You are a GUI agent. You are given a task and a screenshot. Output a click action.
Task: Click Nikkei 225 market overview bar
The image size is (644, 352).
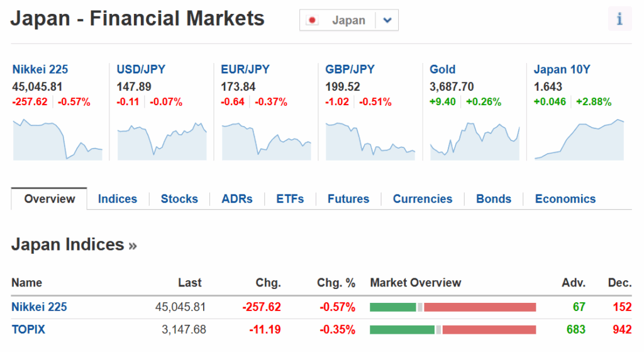[x=453, y=307]
